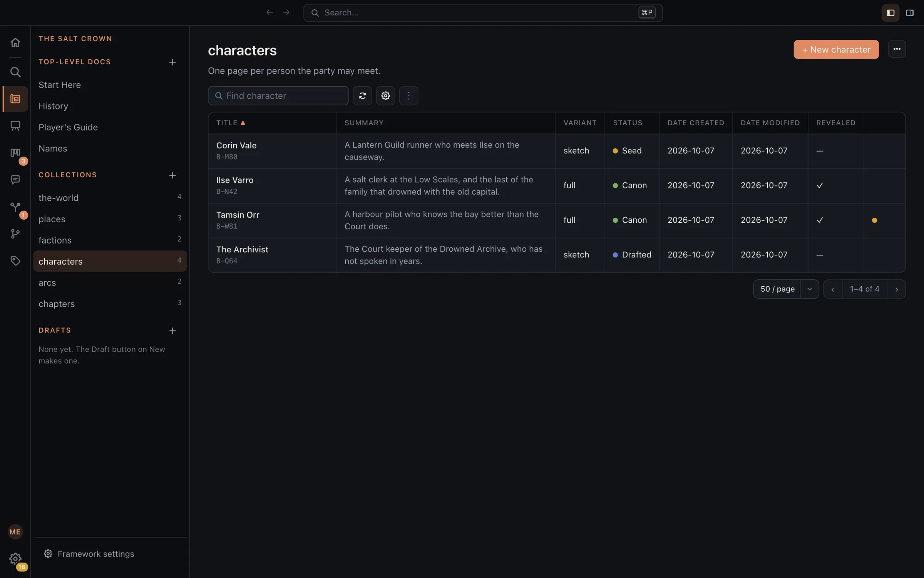Open the presentation board rail icon
Screen dimensions: 924x578
pos(15,126)
